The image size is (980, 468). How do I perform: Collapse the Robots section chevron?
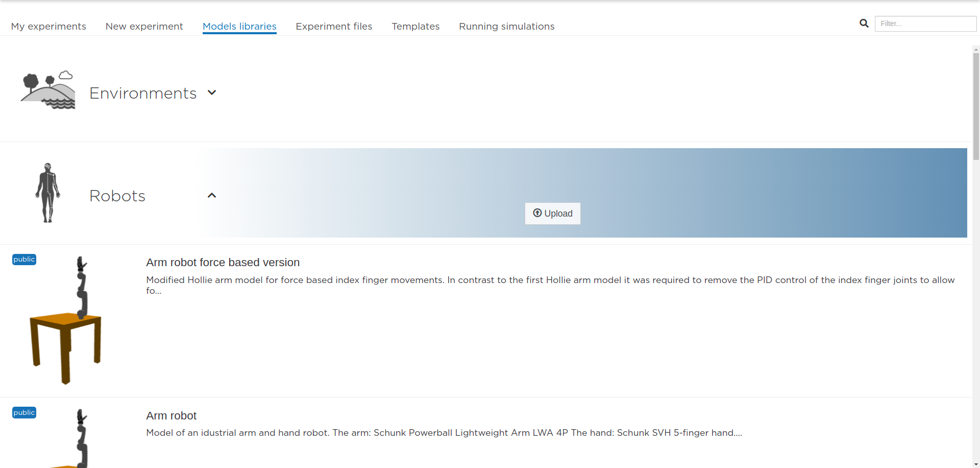(212, 195)
